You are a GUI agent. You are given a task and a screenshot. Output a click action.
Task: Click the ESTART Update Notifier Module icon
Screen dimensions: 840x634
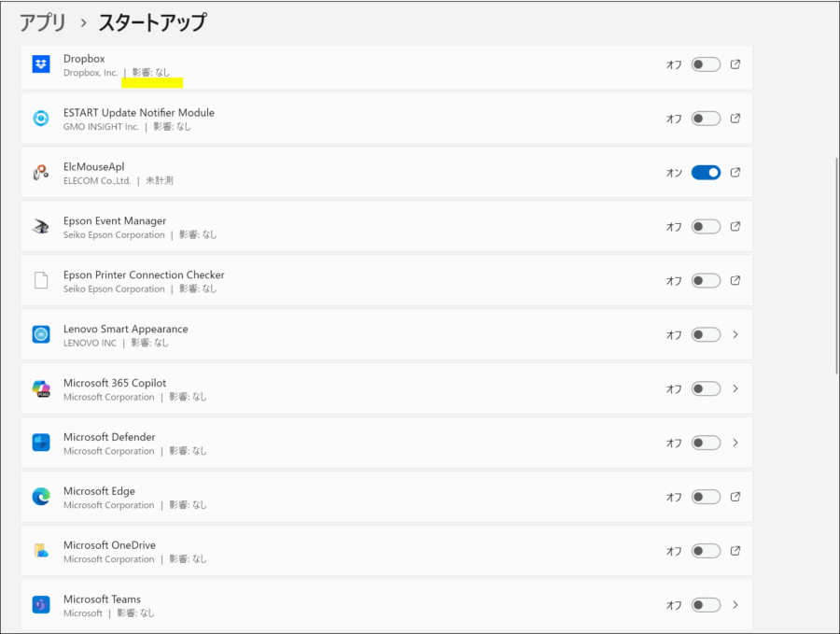[40, 118]
